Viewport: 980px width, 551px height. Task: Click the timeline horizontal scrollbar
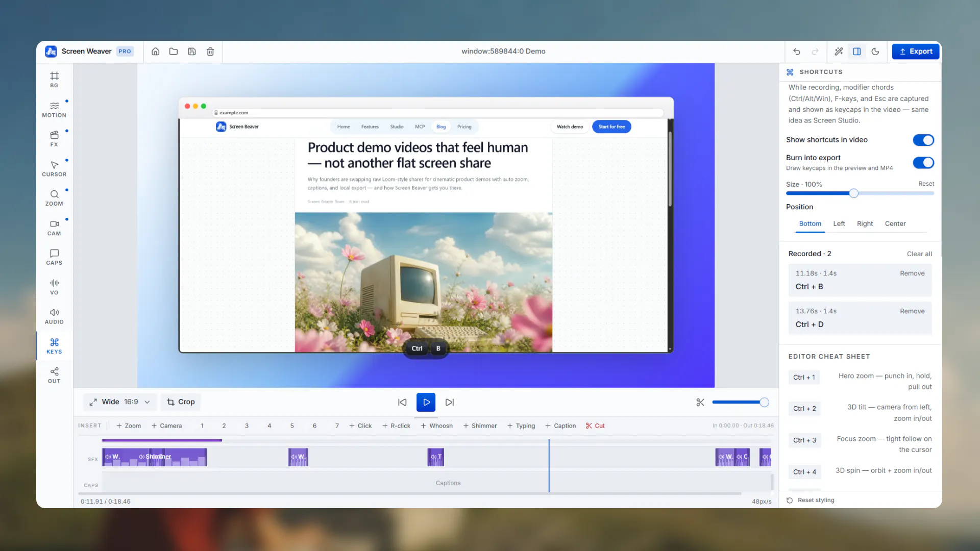pyautogui.click(x=410, y=494)
